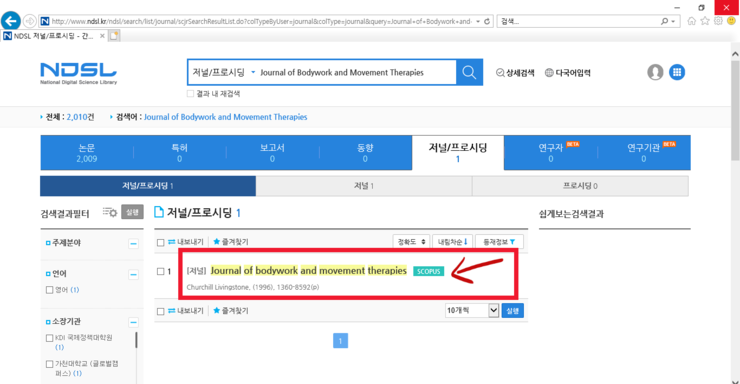Screen dimensions: 740x384
Task: Click the smiley feedback icon
Action: coord(731,21)
